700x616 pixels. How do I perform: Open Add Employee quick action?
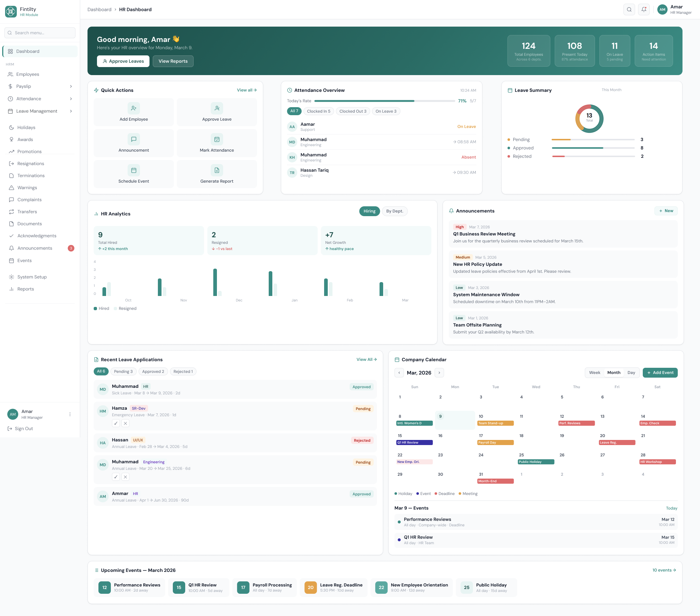pos(134,112)
